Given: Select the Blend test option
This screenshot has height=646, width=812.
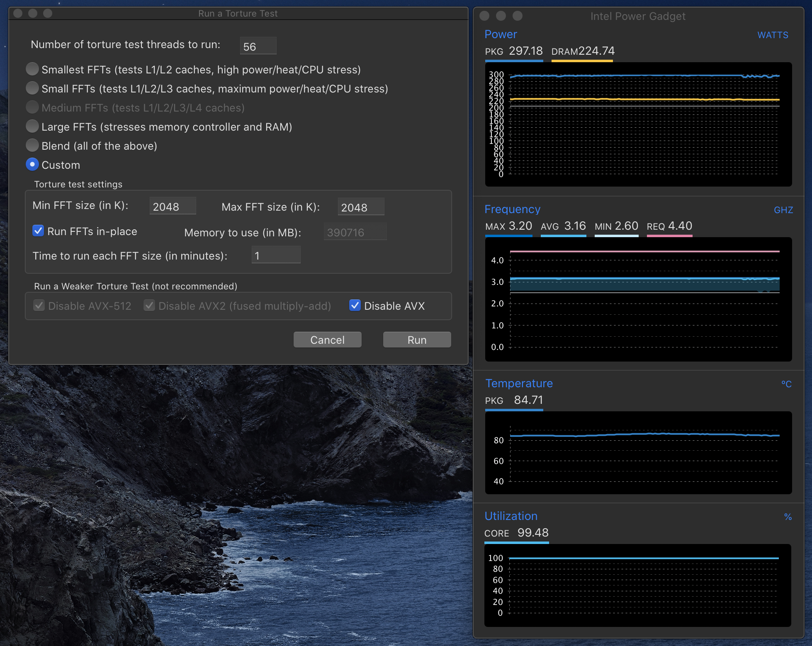Looking at the screenshot, I should (32, 146).
